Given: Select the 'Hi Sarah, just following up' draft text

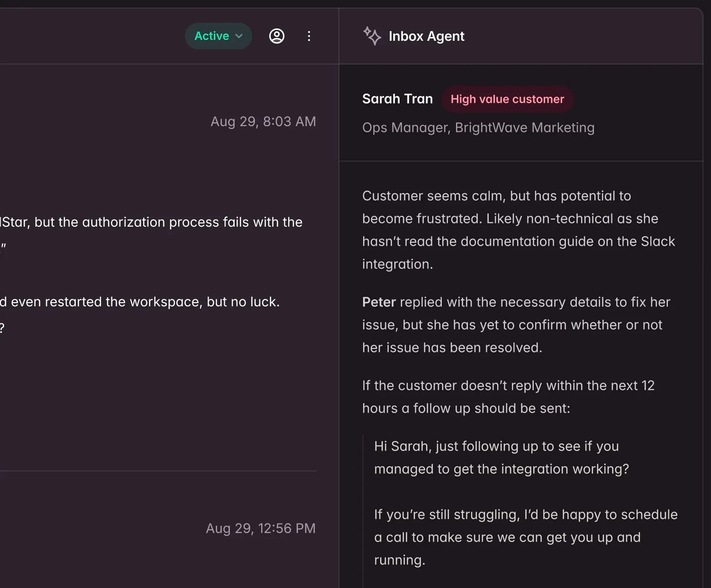Looking at the screenshot, I should pos(496,446).
